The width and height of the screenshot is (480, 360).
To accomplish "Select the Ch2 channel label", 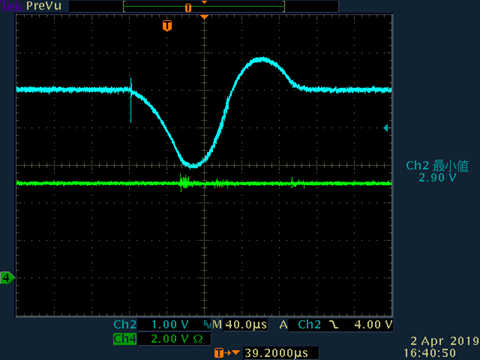I will click(125, 324).
